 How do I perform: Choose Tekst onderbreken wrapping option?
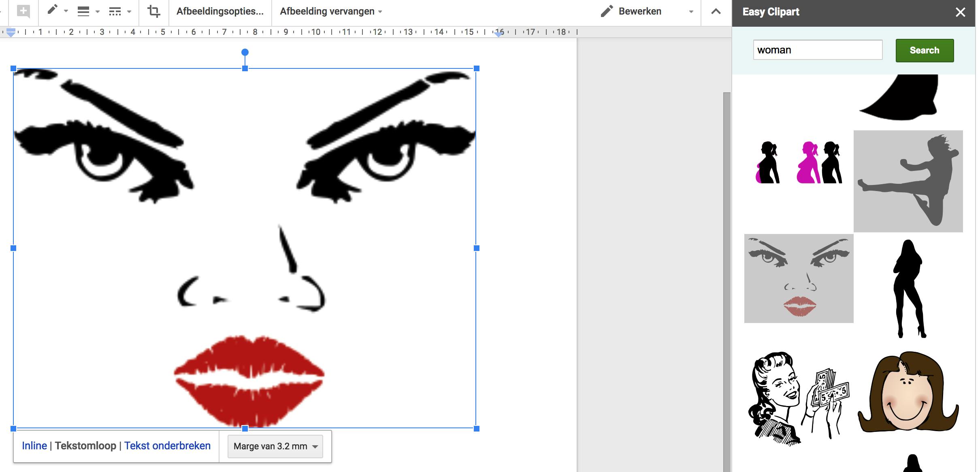(x=167, y=446)
